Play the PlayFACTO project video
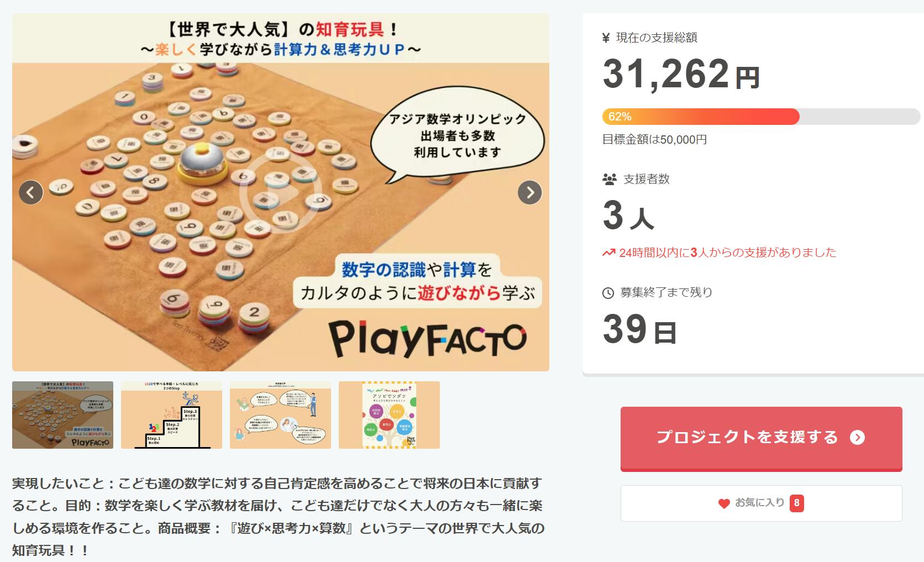924x562 pixels. click(281, 192)
